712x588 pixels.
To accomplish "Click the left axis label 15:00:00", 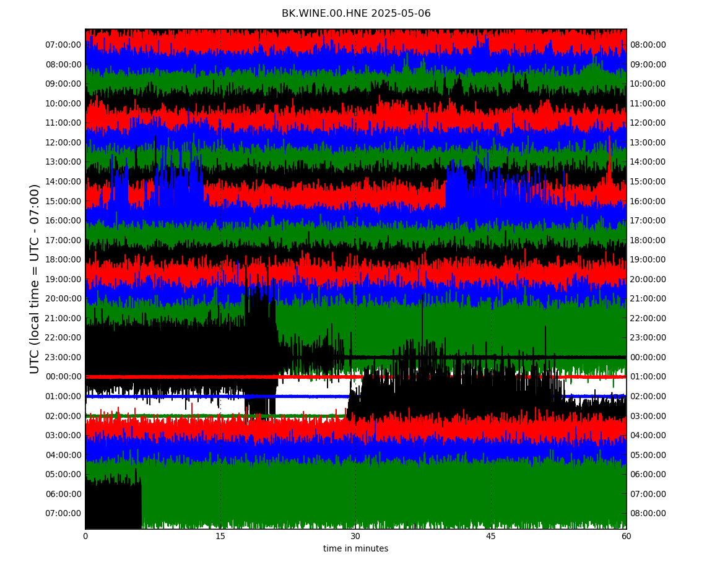I will 64,201.
